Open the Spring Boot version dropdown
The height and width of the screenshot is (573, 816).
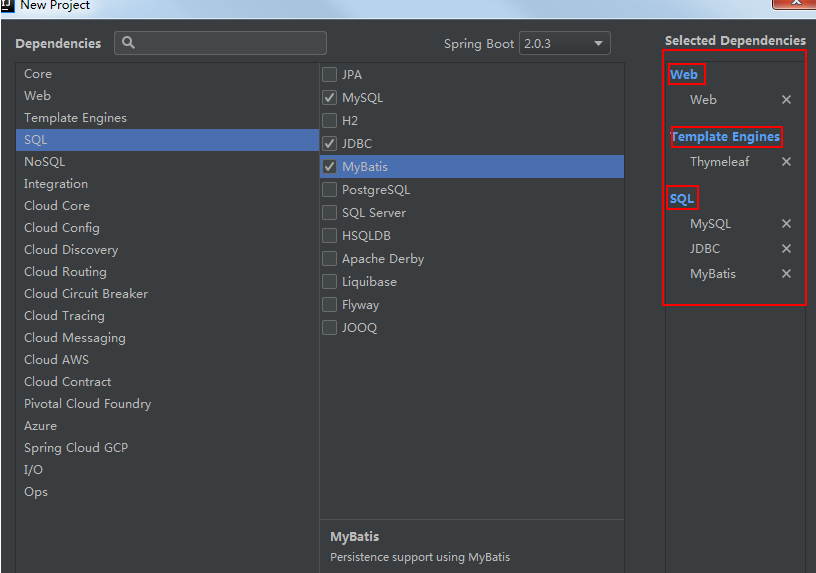(565, 43)
